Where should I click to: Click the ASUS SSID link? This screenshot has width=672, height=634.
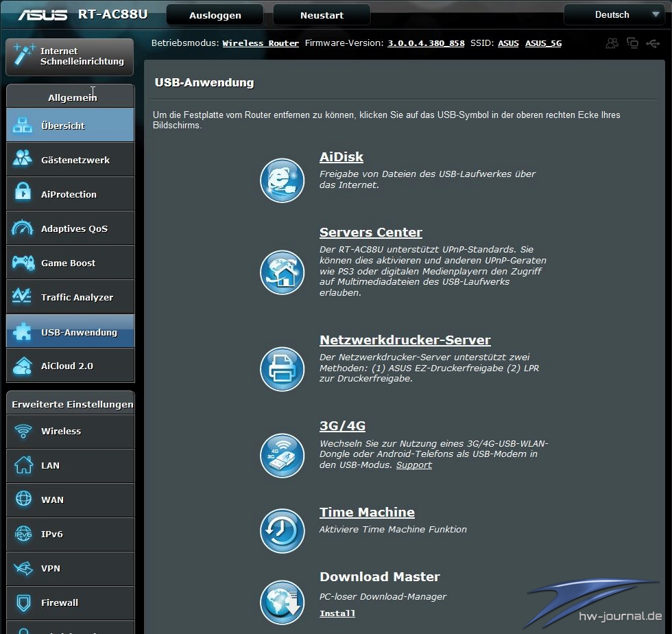click(508, 43)
